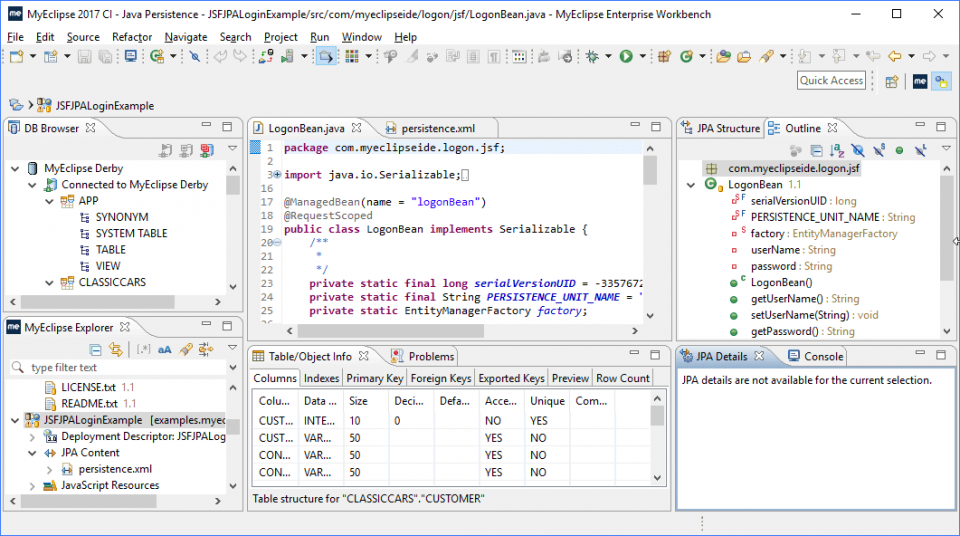This screenshot has height=536, width=960.
Task: Open the Row Count tab
Action: (622, 378)
